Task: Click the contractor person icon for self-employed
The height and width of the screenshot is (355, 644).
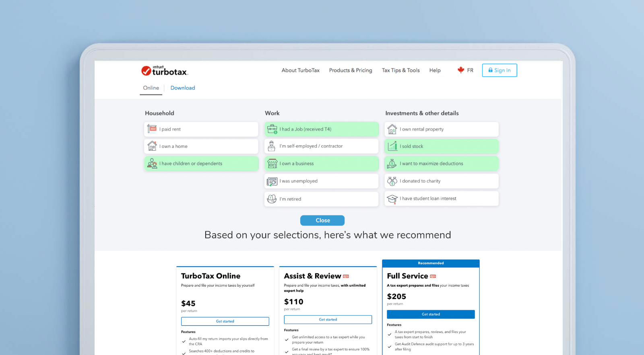Action: 272,146
